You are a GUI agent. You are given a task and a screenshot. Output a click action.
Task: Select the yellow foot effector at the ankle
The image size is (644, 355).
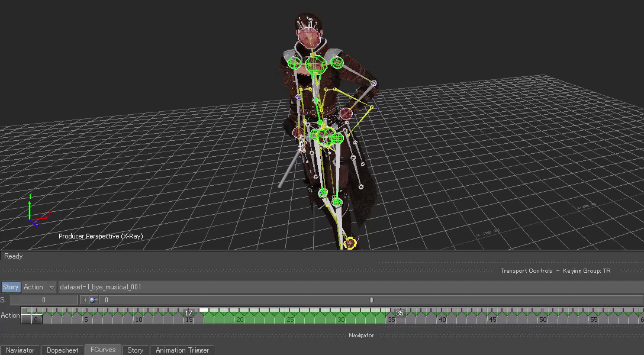point(350,243)
